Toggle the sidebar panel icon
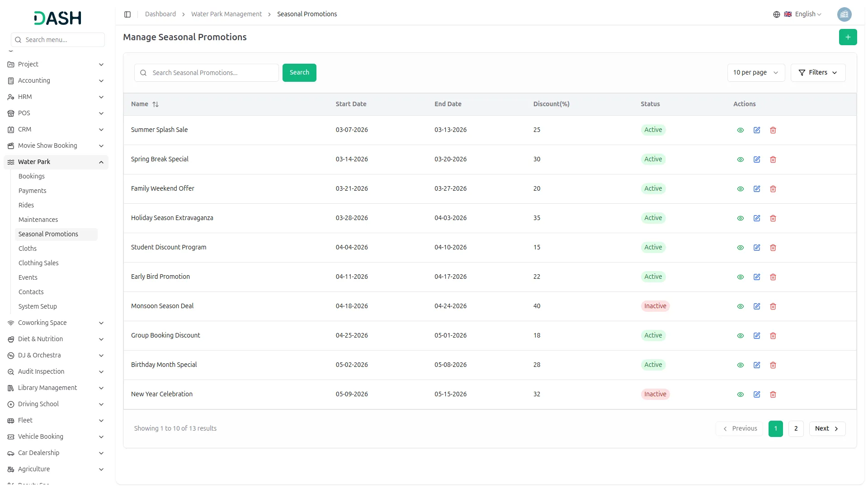This screenshot has width=868, height=488. point(127,14)
